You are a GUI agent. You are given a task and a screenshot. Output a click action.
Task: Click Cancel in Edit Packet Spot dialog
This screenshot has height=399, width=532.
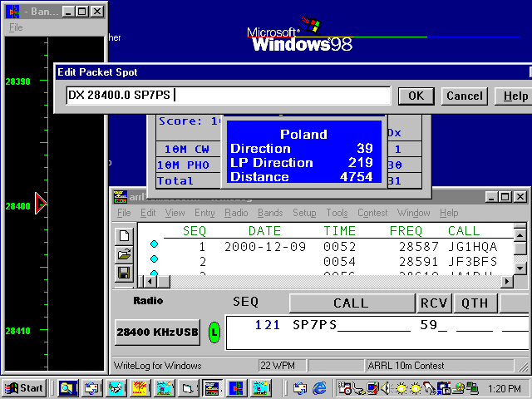[x=464, y=96]
